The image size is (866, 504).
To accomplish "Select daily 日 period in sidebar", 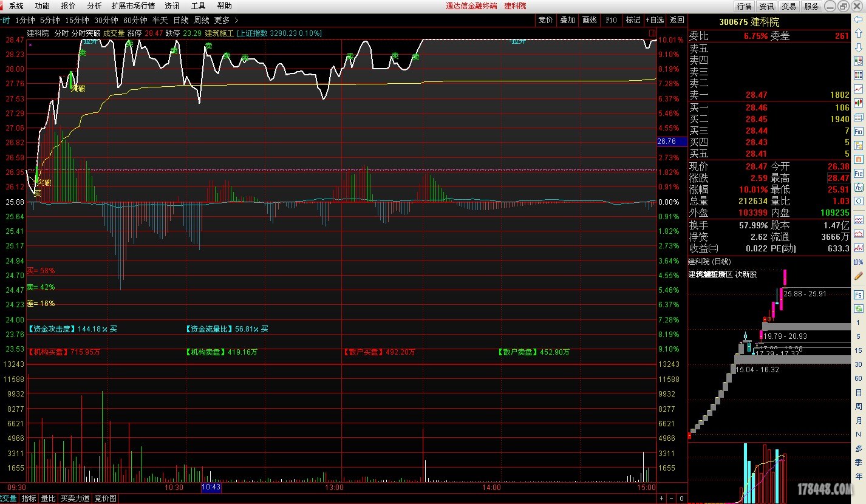I will [859, 392].
